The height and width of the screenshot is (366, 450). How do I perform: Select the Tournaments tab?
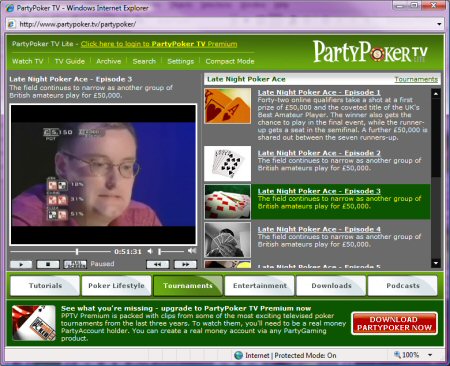coord(188,286)
